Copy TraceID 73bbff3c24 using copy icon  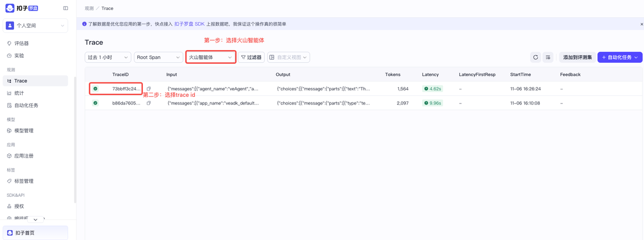(148, 89)
